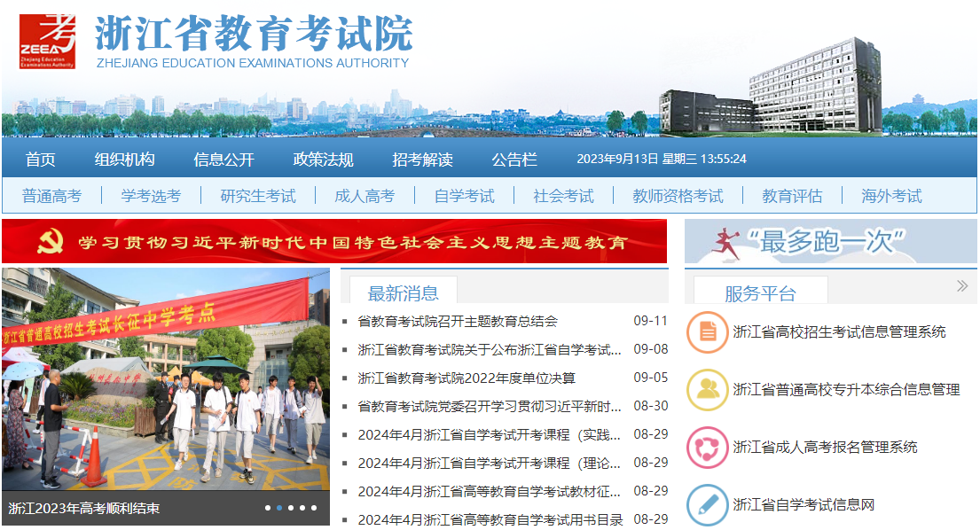Expand 服务平台 with the double arrow
Viewport: 980px width, 530px height.
[x=961, y=286]
